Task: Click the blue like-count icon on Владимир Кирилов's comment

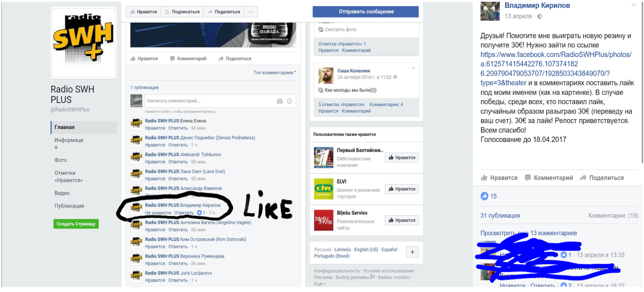Action: coord(199,213)
